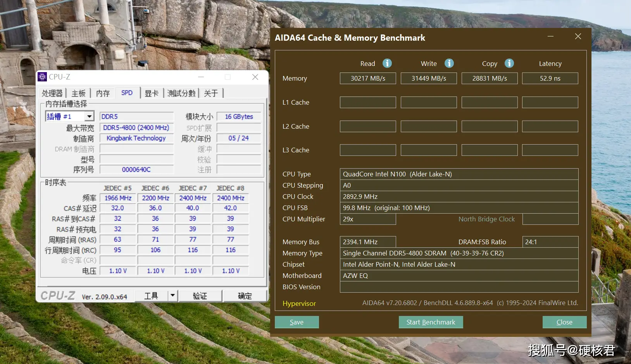
Task: Click the Memory Latency value 52.9 ns
Action: [x=550, y=78]
